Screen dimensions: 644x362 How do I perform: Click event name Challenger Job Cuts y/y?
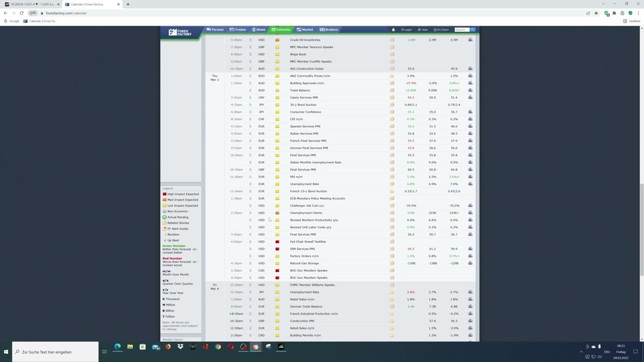coord(307,206)
